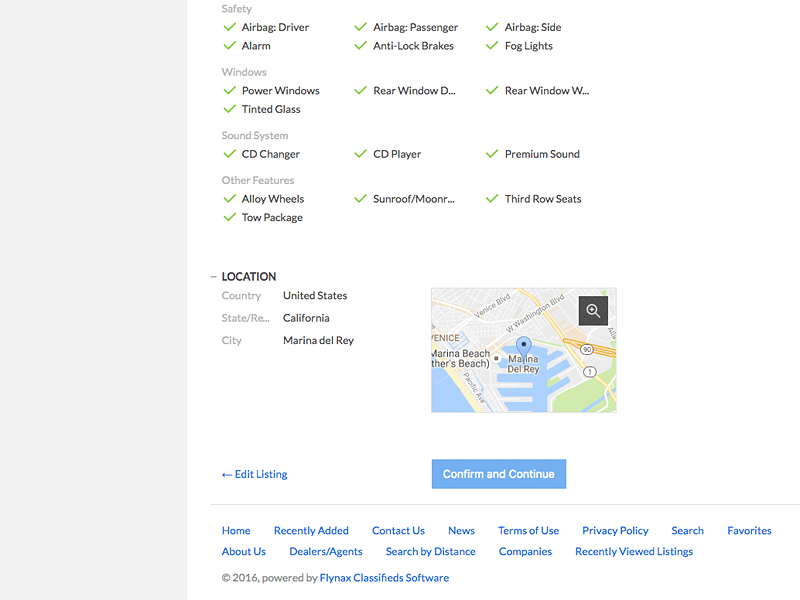Click the Other Features category heading
Viewport: 800px width, 600px height.
pos(258,180)
